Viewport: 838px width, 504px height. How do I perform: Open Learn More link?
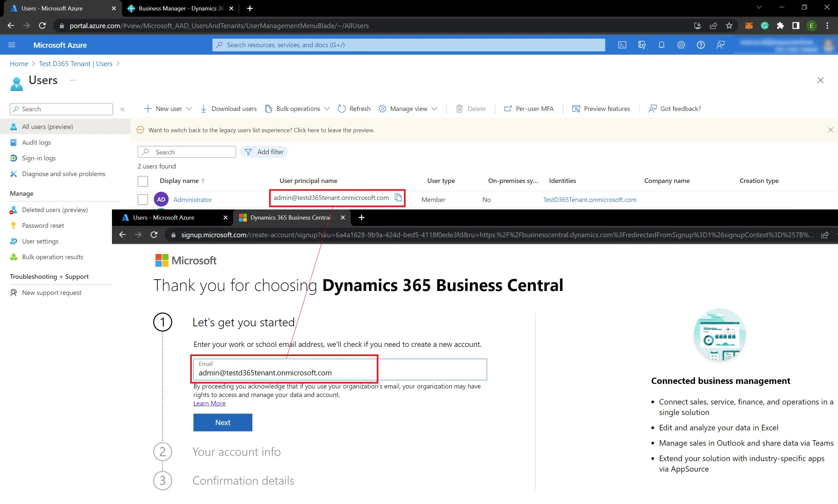tap(209, 403)
